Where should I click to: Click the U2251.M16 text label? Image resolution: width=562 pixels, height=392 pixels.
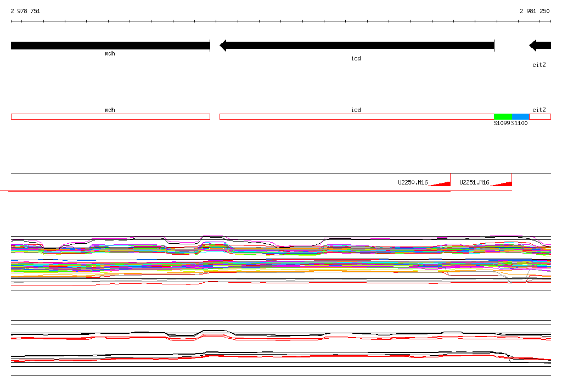point(474,183)
